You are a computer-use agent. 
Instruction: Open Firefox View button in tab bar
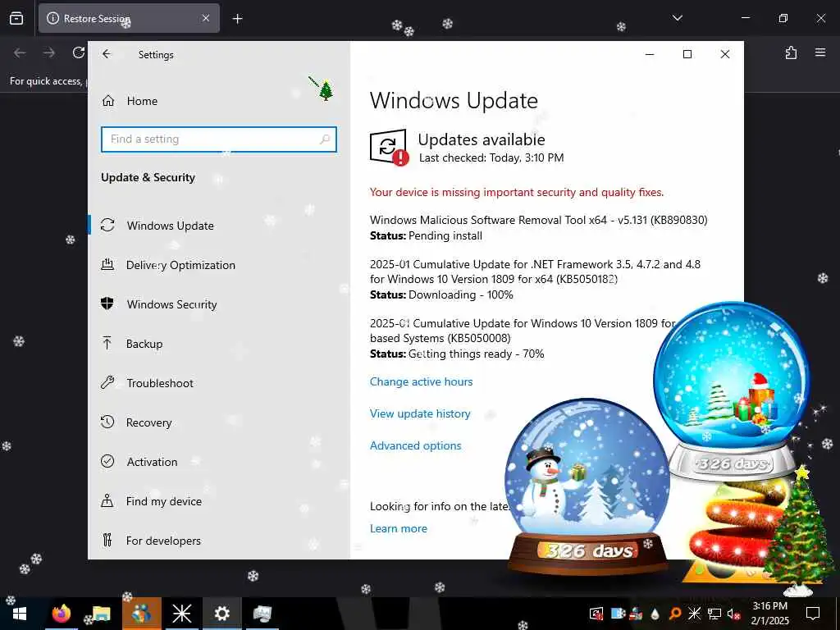(16, 18)
